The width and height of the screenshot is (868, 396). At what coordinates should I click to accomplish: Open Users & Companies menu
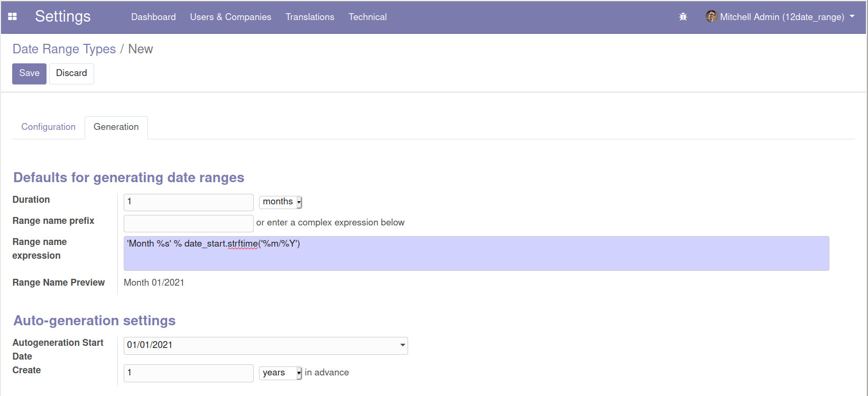(230, 17)
